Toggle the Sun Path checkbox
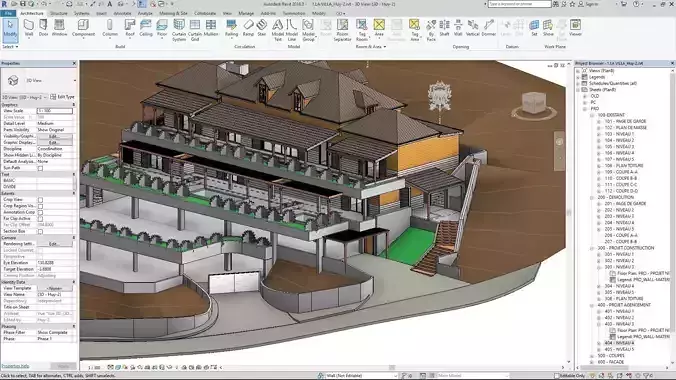 (x=40, y=168)
